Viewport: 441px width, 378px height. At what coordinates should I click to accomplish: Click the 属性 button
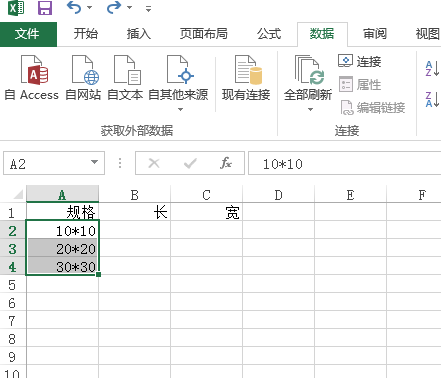[x=359, y=85]
